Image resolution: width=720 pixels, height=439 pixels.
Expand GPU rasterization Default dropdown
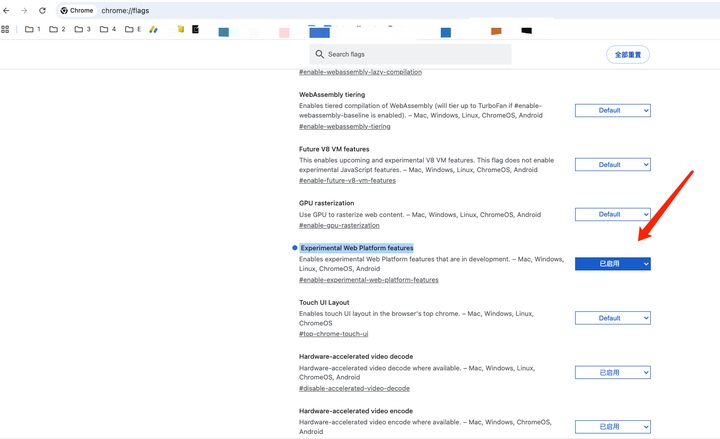(612, 214)
